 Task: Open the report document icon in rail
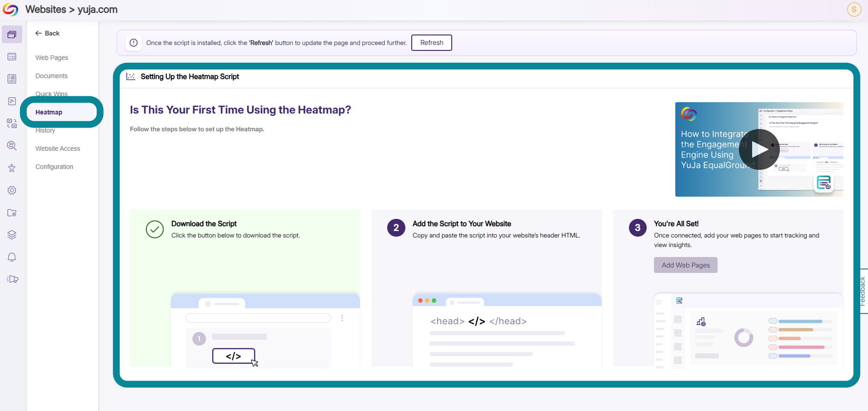(12, 79)
